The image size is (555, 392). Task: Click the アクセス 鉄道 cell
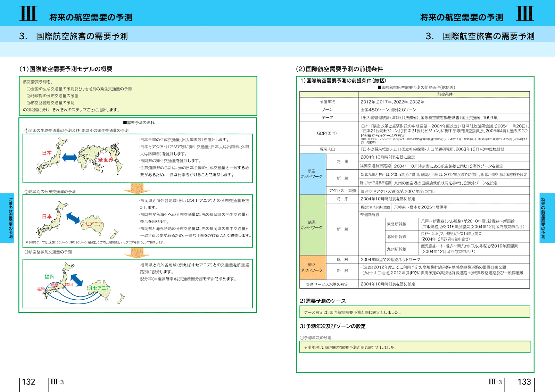pos(342,191)
